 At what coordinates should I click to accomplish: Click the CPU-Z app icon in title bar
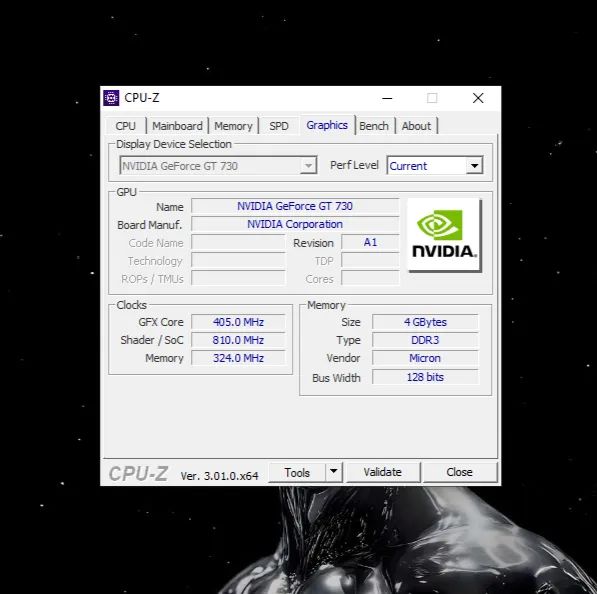(x=111, y=98)
